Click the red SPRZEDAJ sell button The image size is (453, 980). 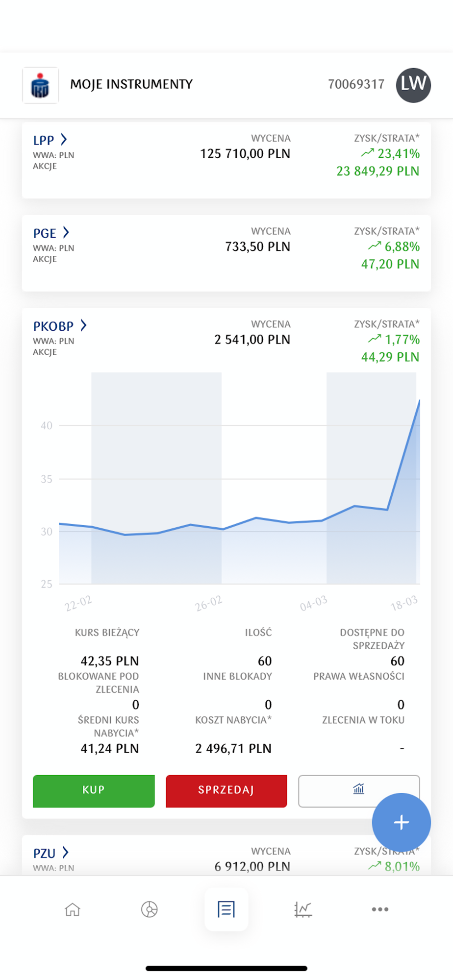tap(226, 790)
